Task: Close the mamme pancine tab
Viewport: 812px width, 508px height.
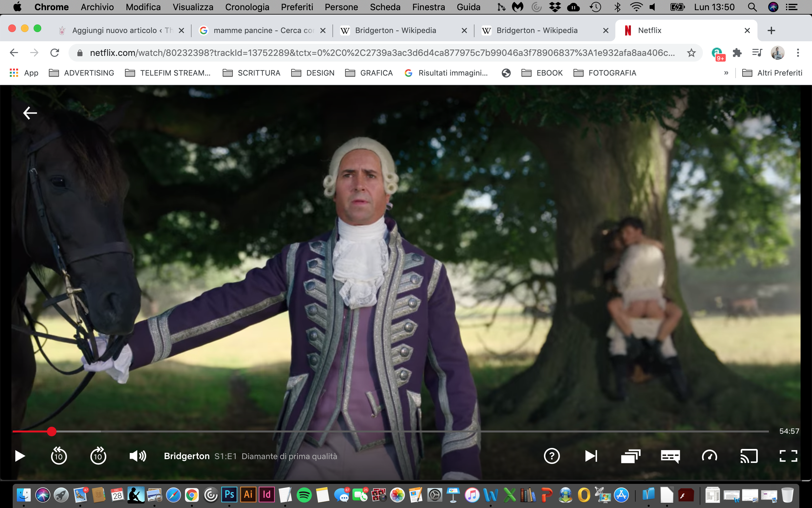Action: (323, 30)
